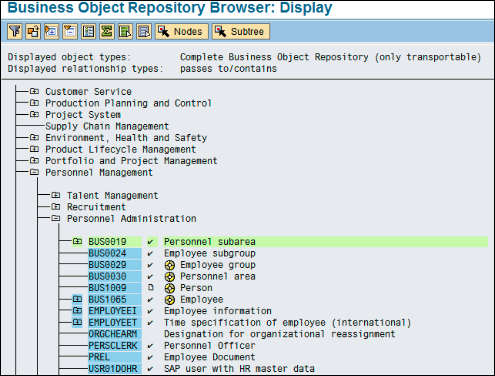Click the yellow icon beside Personnel area
This screenshot has width=495, height=376.
[x=170, y=277]
